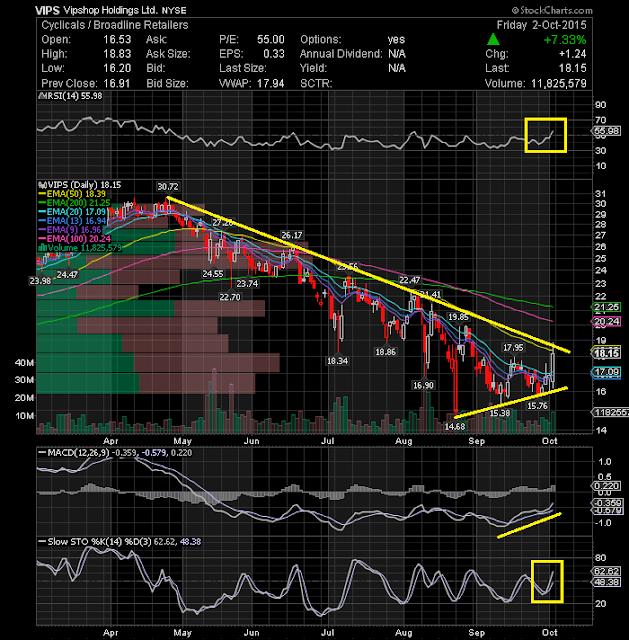Click the 21.25 EMA axis tag

(x=607, y=307)
